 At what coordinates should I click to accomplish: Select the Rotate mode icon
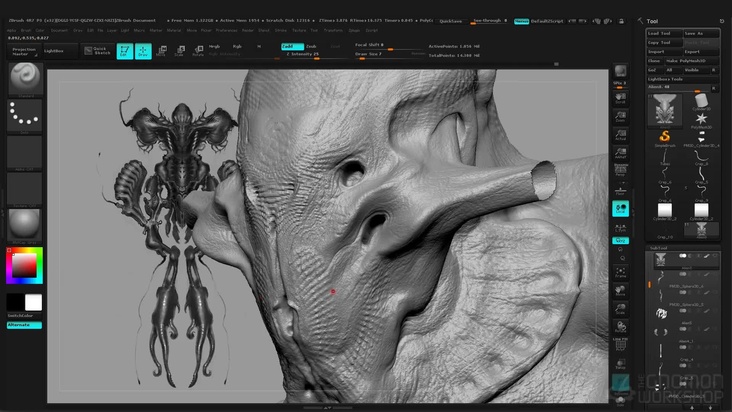198,51
